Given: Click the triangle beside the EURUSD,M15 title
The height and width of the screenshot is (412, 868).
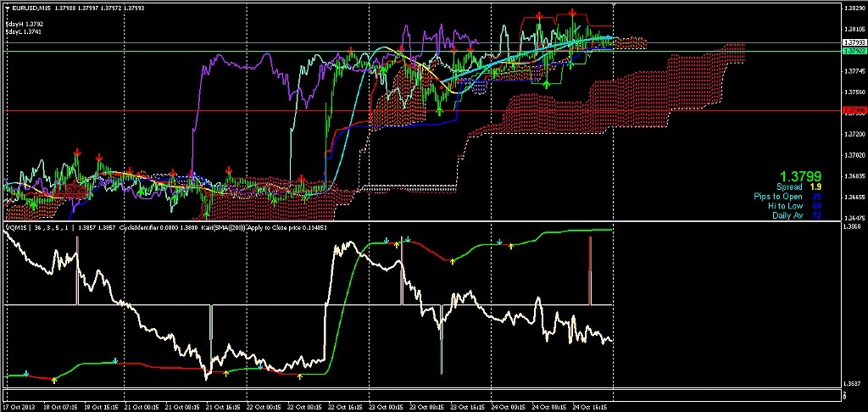Looking at the screenshot, I should [7, 8].
